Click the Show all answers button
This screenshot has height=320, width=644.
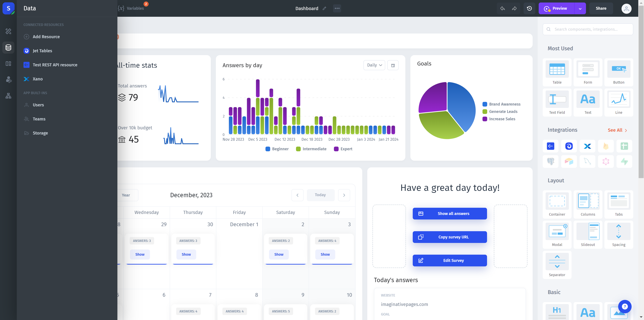(x=449, y=213)
